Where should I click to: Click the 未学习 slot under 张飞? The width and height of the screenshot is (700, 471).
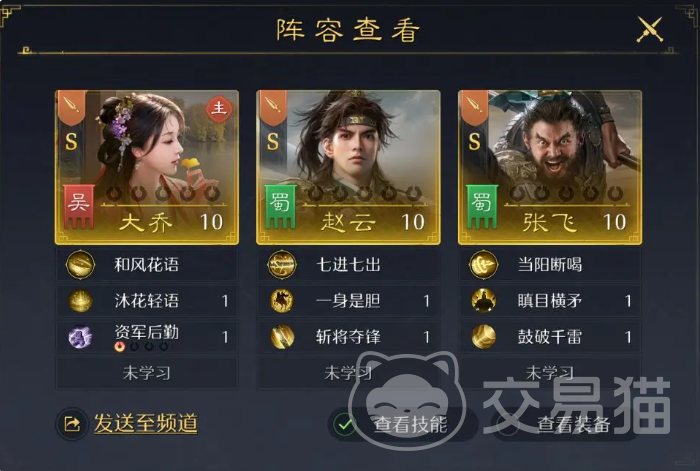coord(550,373)
